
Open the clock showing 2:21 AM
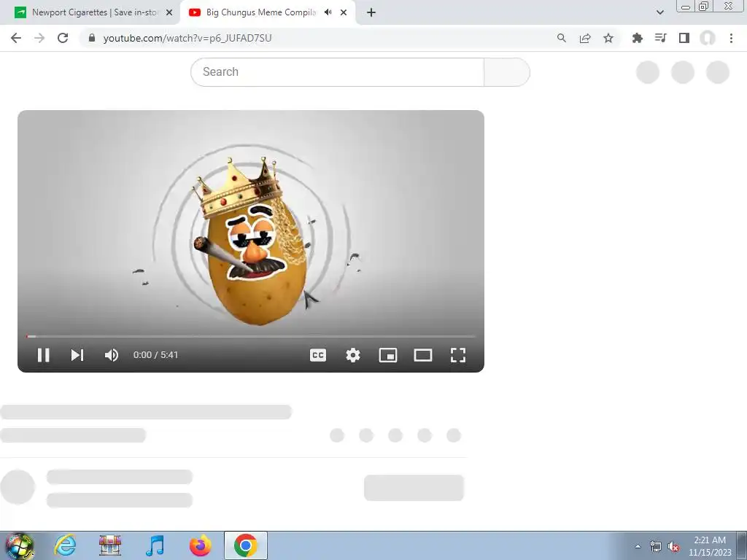click(x=710, y=546)
